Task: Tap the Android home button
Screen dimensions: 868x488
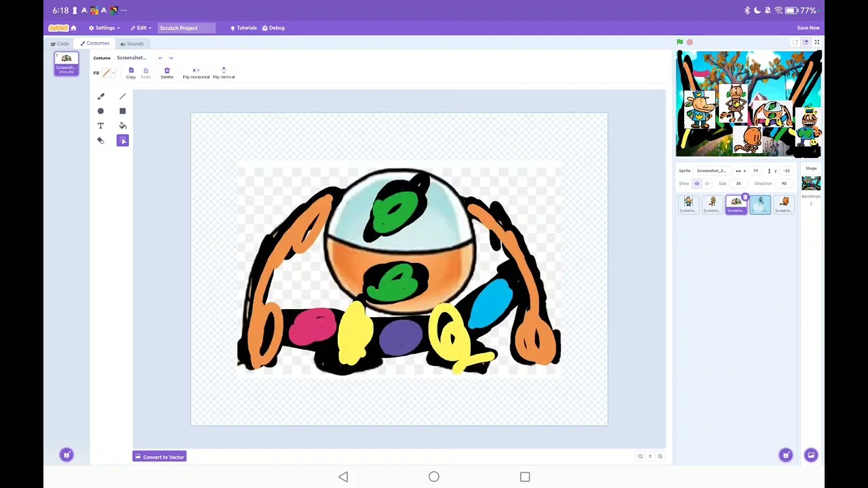Action: [434, 477]
